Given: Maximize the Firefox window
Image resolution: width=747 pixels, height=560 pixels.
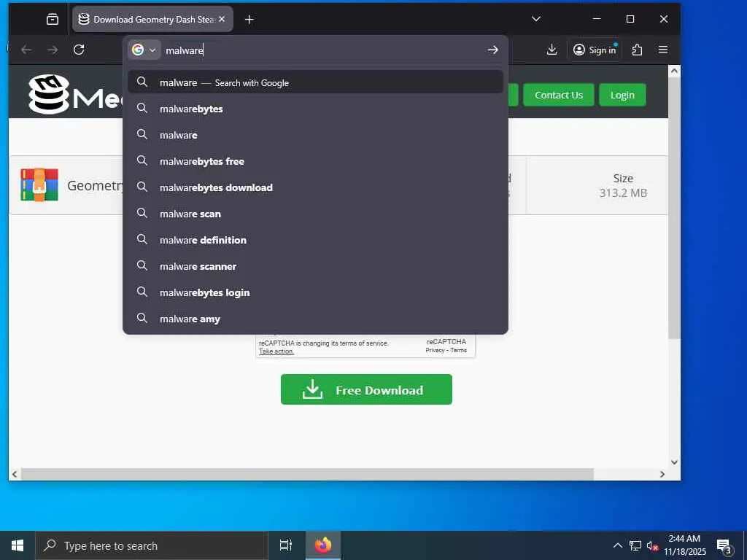Looking at the screenshot, I should (630, 19).
